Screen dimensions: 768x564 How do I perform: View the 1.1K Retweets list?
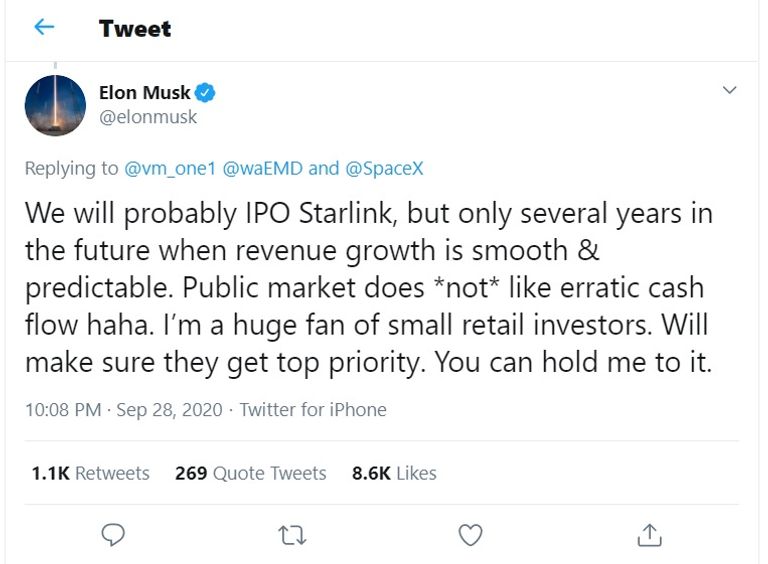(x=90, y=473)
